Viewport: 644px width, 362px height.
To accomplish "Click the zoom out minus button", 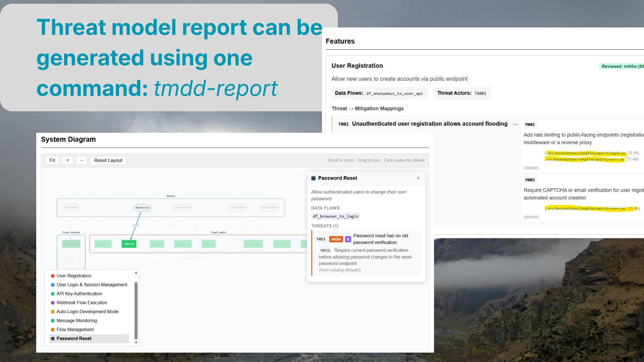I will 82,160.
